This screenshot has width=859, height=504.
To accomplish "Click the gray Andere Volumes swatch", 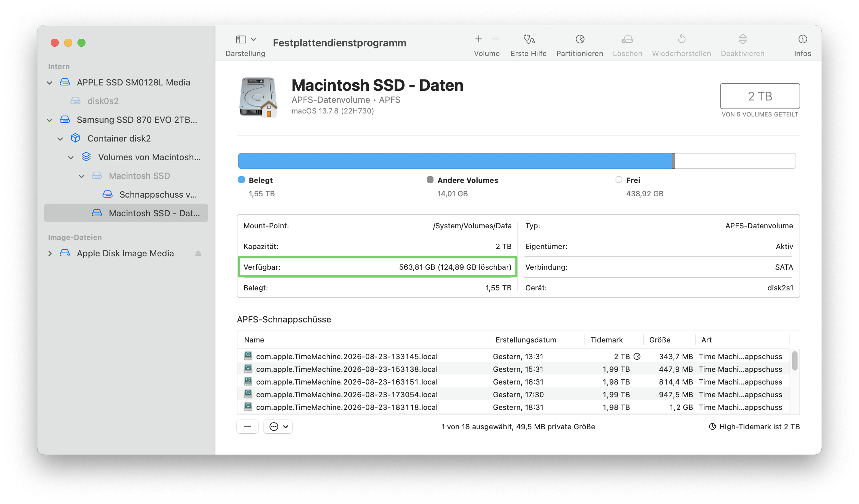I will click(430, 180).
